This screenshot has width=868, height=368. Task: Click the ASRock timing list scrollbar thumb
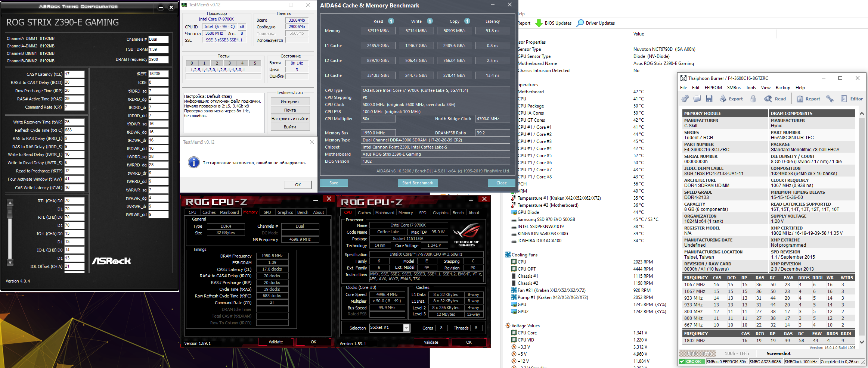(x=10, y=213)
